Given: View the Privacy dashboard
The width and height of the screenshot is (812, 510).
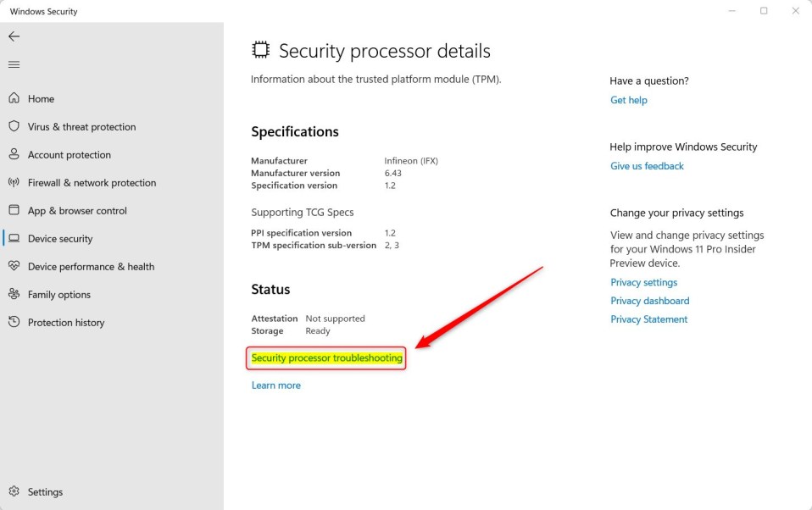Looking at the screenshot, I should click(x=649, y=300).
